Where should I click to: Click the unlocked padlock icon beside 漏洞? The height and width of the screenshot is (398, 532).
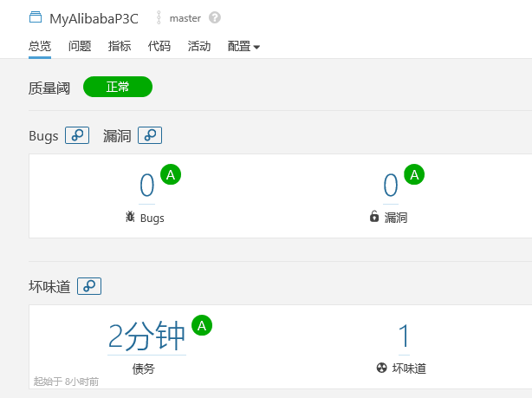pos(373,217)
